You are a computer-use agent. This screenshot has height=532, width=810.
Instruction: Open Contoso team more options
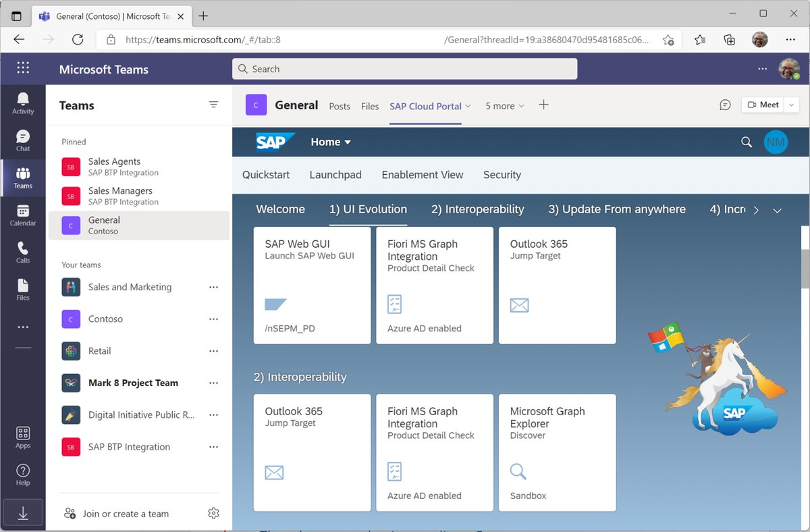(x=213, y=319)
